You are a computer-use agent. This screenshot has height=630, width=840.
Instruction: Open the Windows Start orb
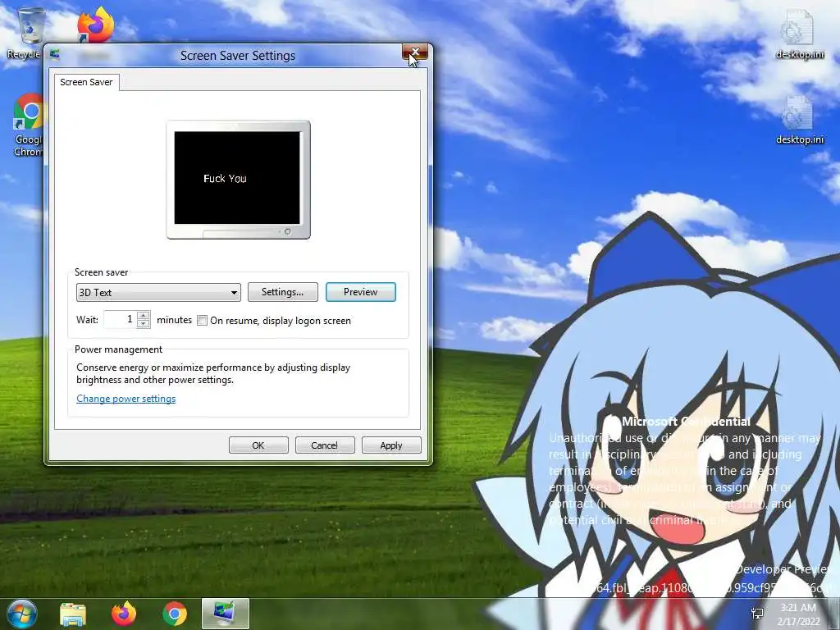pos(22,614)
